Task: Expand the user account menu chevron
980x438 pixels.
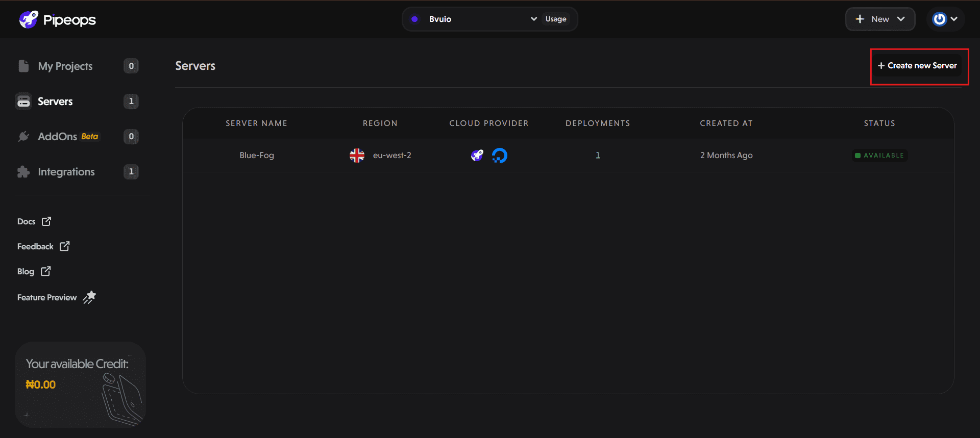Action: [954, 19]
